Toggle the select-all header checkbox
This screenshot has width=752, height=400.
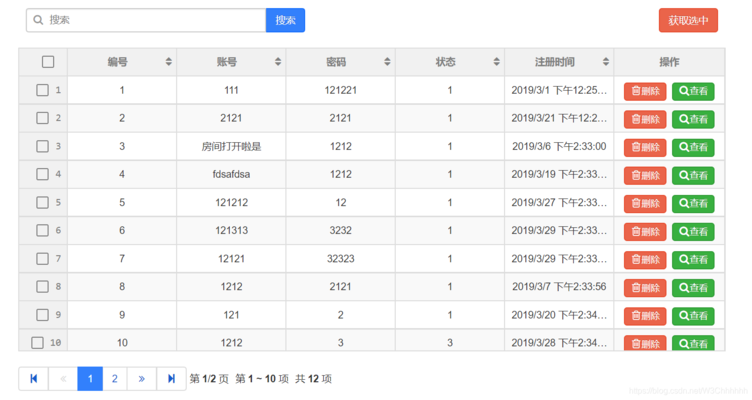(x=48, y=62)
